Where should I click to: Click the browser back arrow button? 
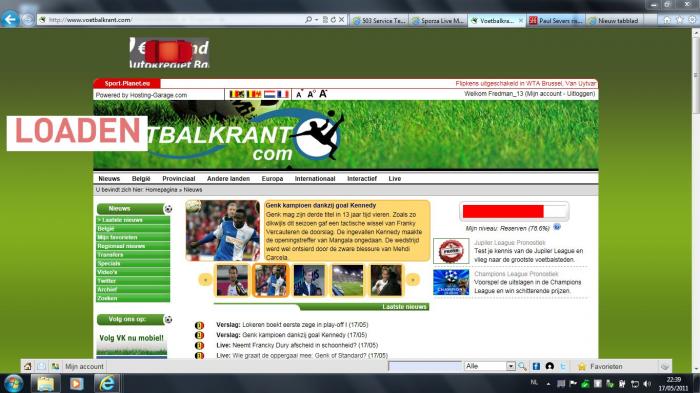pyautogui.click(x=10, y=20)
